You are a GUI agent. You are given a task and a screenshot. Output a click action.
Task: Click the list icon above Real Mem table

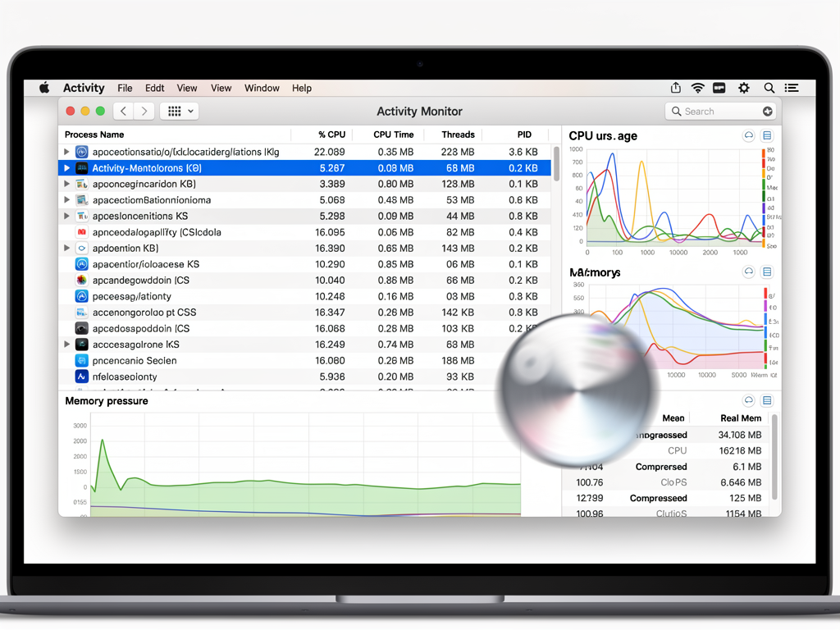pyautogui.click(x=767, y=400)
